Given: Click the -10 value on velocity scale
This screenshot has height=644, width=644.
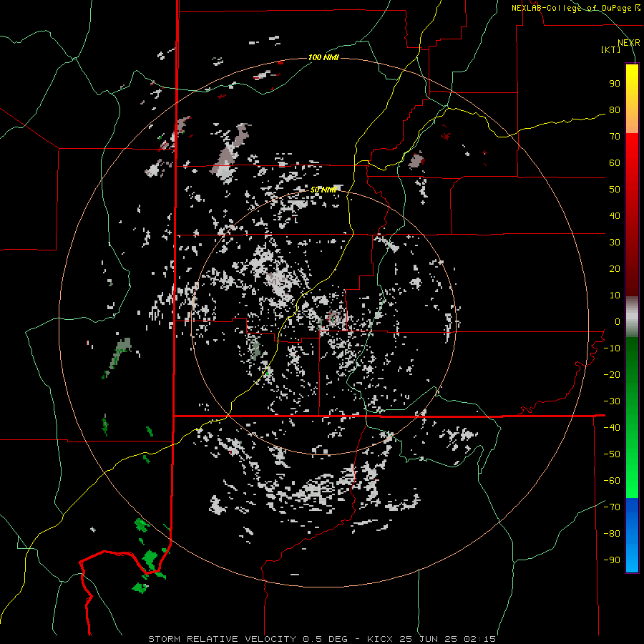Looking at the screenshot, I should [612, 348].
